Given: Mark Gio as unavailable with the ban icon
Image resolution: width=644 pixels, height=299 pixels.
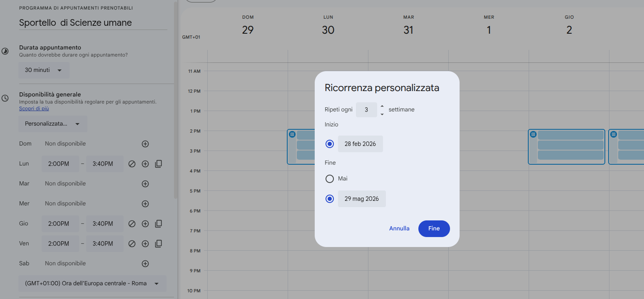Looking at the screenshot, I should pyautogui.click(x=132, y=224).
